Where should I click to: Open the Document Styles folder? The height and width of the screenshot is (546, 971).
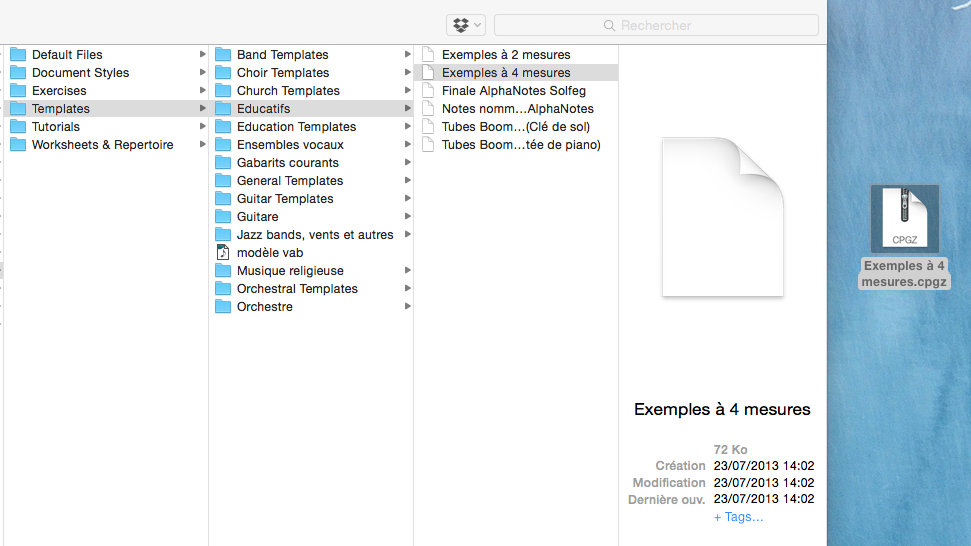(80, 73)
